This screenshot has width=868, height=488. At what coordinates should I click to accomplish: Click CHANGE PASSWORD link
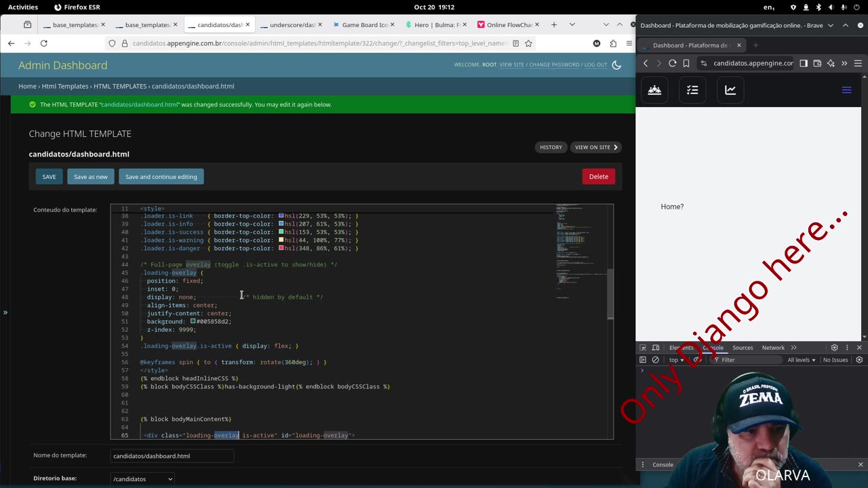pyautogui.click(x=554, y=65)
